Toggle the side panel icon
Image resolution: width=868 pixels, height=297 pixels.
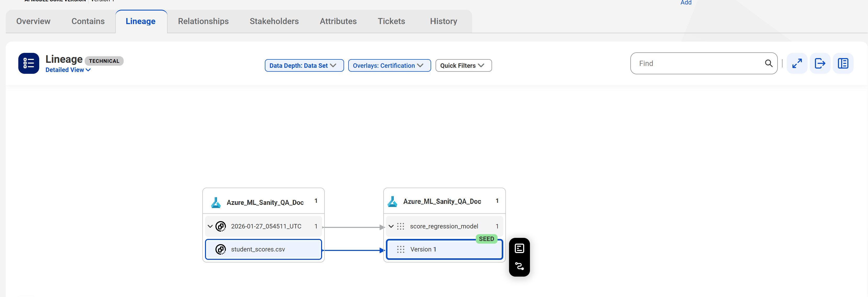843,63
